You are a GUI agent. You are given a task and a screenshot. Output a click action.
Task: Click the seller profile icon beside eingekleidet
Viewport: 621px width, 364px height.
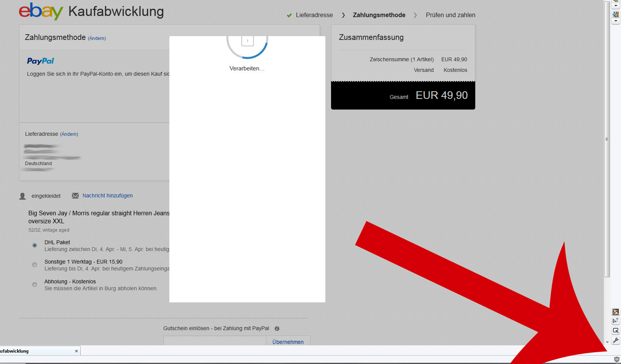pos(22,196)
